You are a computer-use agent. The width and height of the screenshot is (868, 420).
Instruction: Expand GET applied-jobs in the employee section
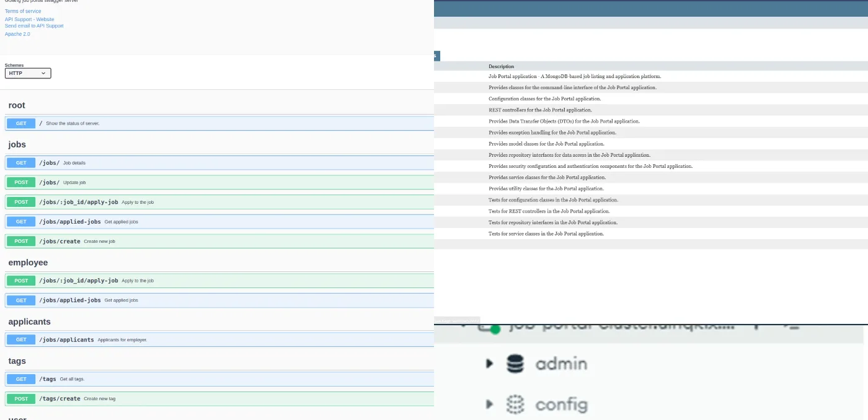tap(219, 300)
